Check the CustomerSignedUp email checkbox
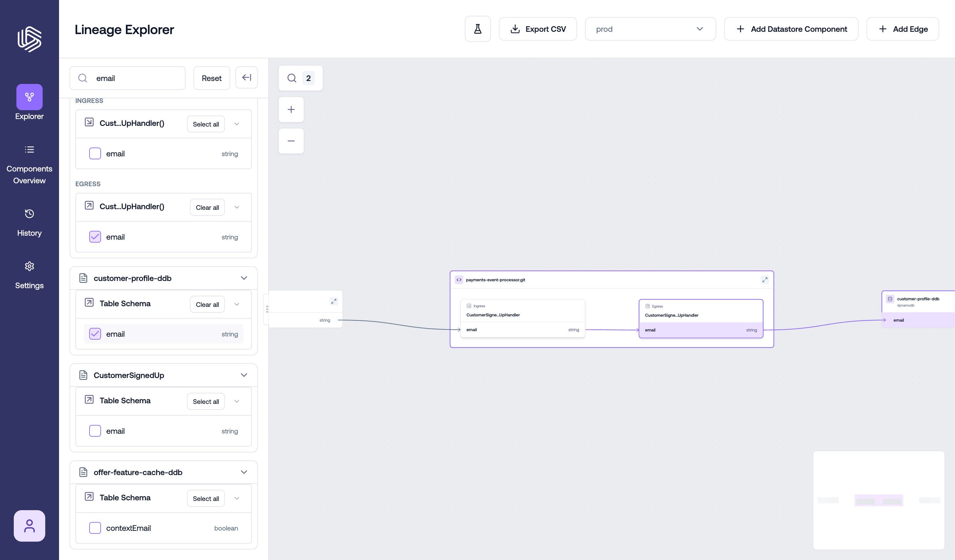The image size is (955, 560). click(x=95, y=431)
